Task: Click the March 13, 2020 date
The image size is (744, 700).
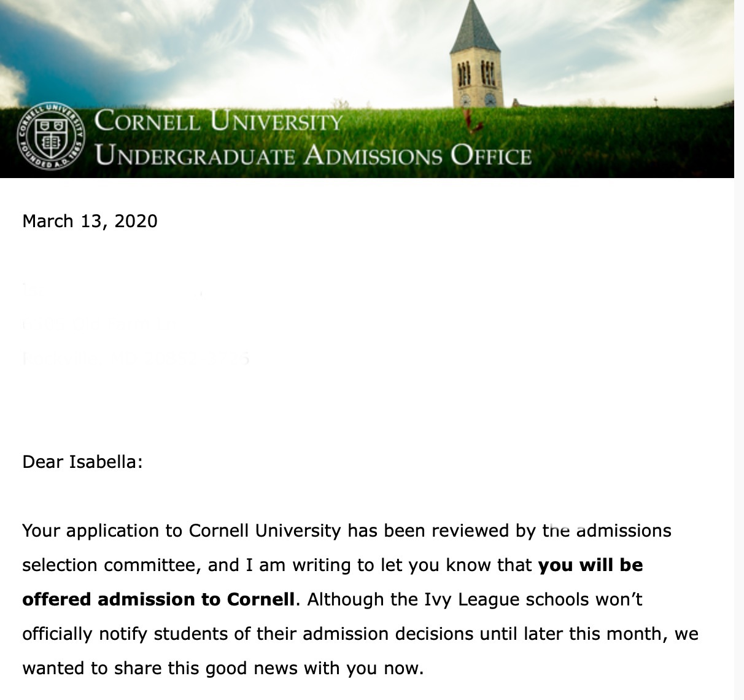Action: (x=90, y=221)
